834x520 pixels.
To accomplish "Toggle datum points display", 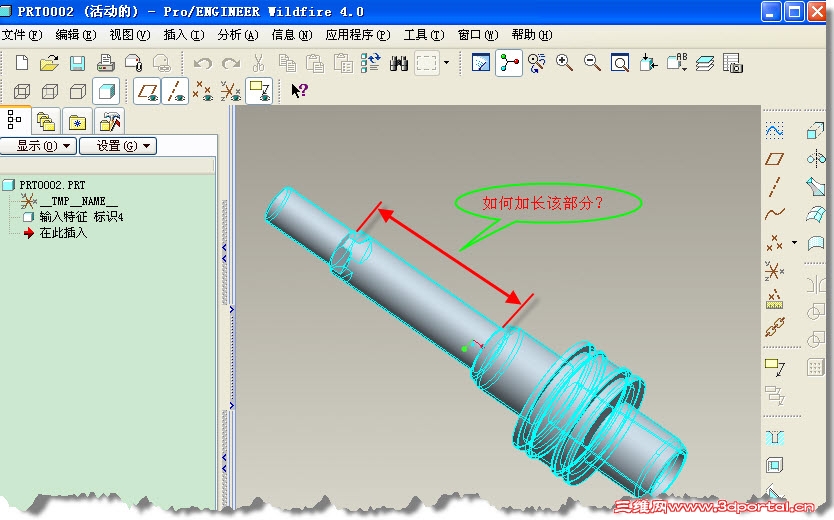I will coord(203,91).
